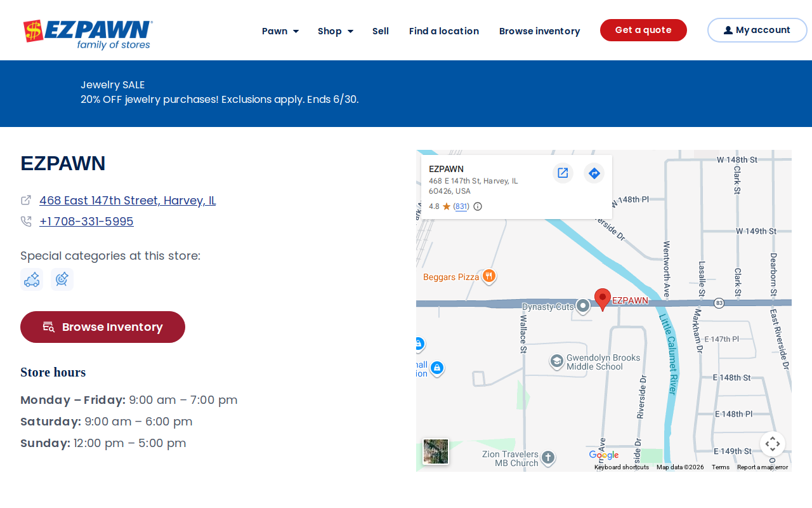Select the target special category icon
The image size is (812, 508).
point(62,279)
